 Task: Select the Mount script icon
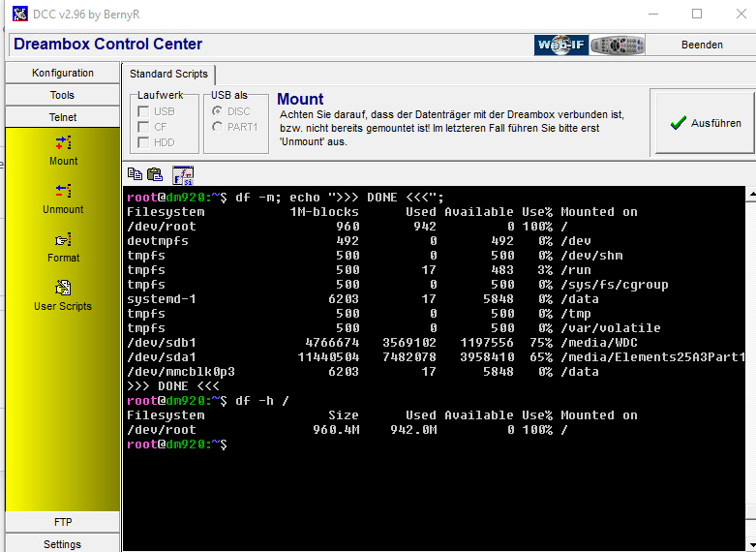(63, 143)
